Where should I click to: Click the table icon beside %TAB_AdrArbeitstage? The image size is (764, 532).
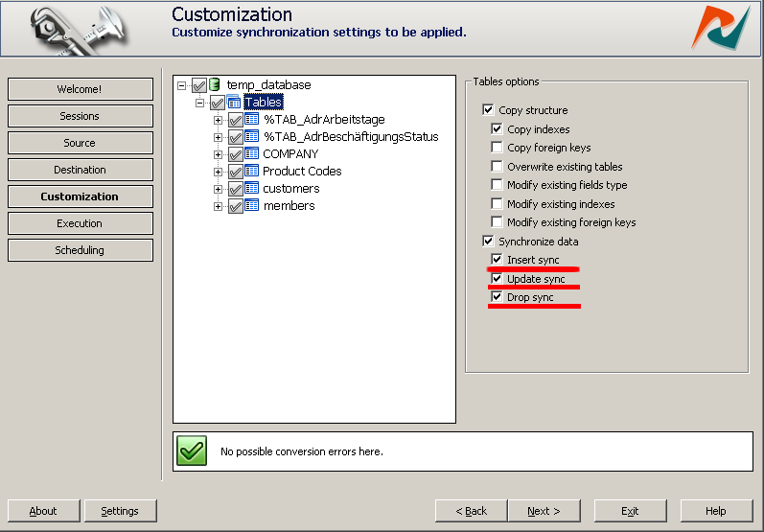click(251, 120)
